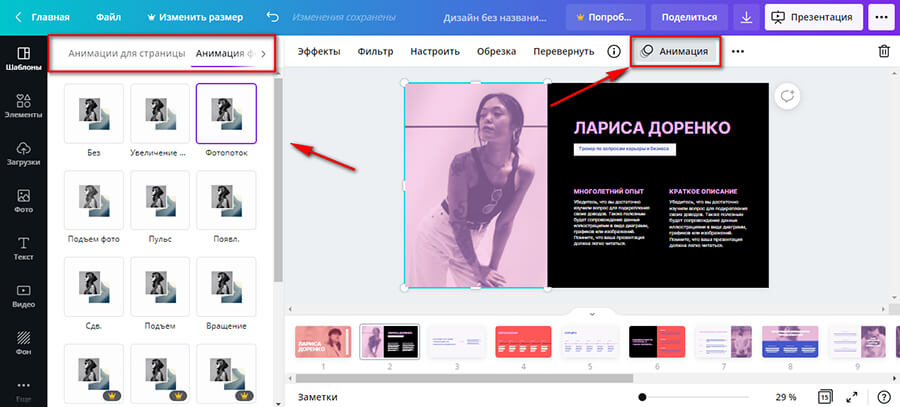
Task: Open help question mark icon
Action: point(883,397)
